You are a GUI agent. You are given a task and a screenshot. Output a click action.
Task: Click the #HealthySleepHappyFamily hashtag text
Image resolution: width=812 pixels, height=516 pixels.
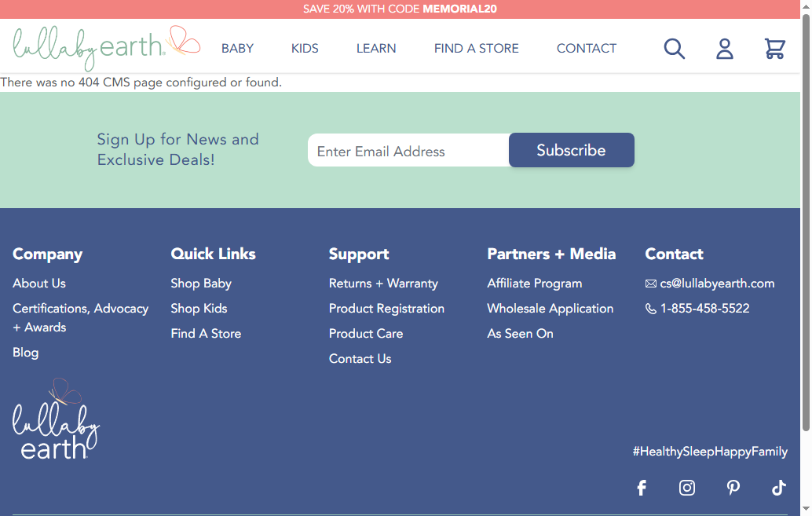click(710, 452)
